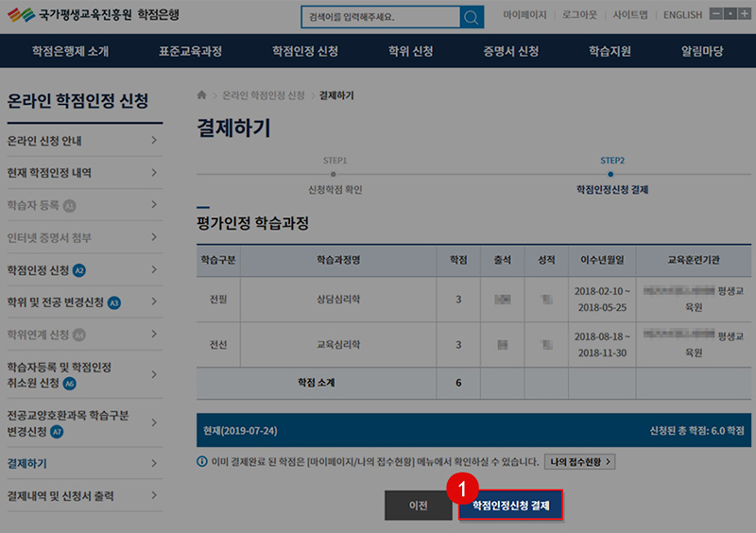This screenshot has width=756, height=533.
Task: Open the 학습지원 top menu
Action: (610, 51)
